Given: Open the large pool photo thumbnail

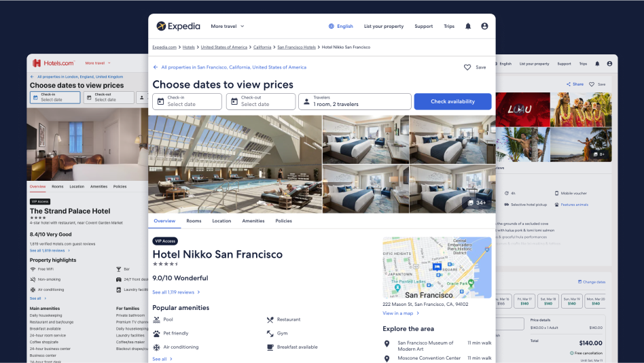Looking at the screenshot, I should (x=235, y=164).
